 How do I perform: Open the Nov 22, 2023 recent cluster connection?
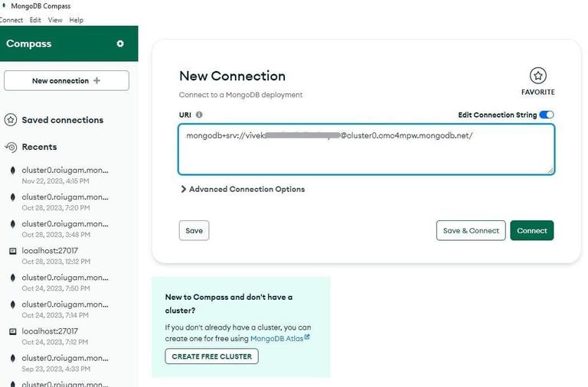coord(64,174)
